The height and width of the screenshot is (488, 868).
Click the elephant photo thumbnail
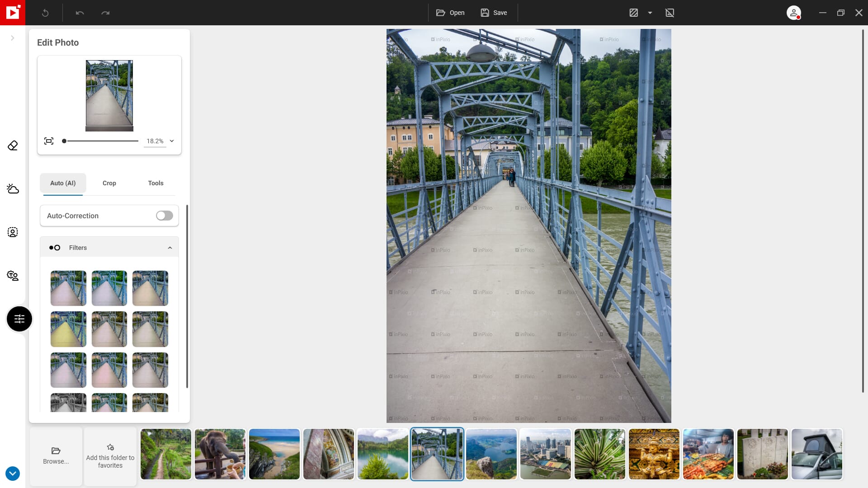[x=220, y=454]
